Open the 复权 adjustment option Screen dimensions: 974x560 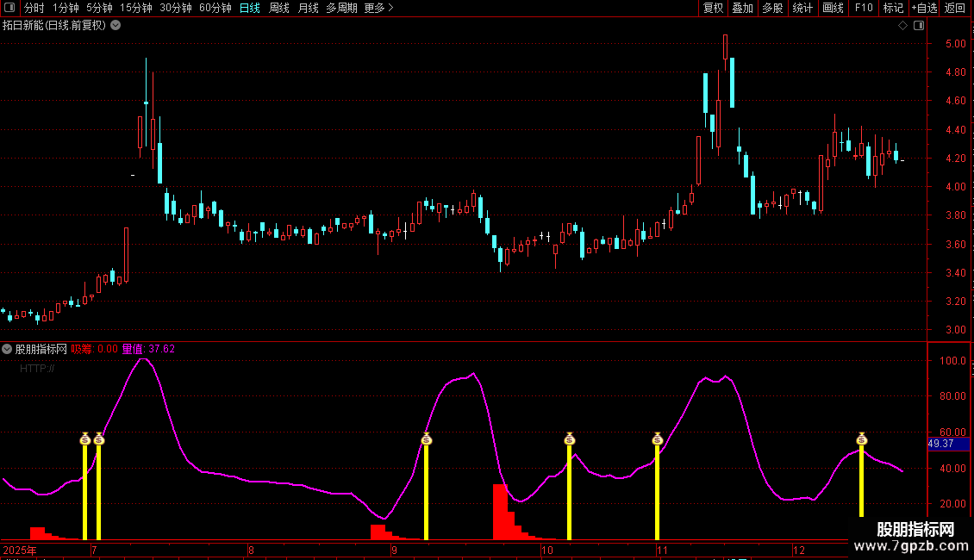tap(713, 8)
